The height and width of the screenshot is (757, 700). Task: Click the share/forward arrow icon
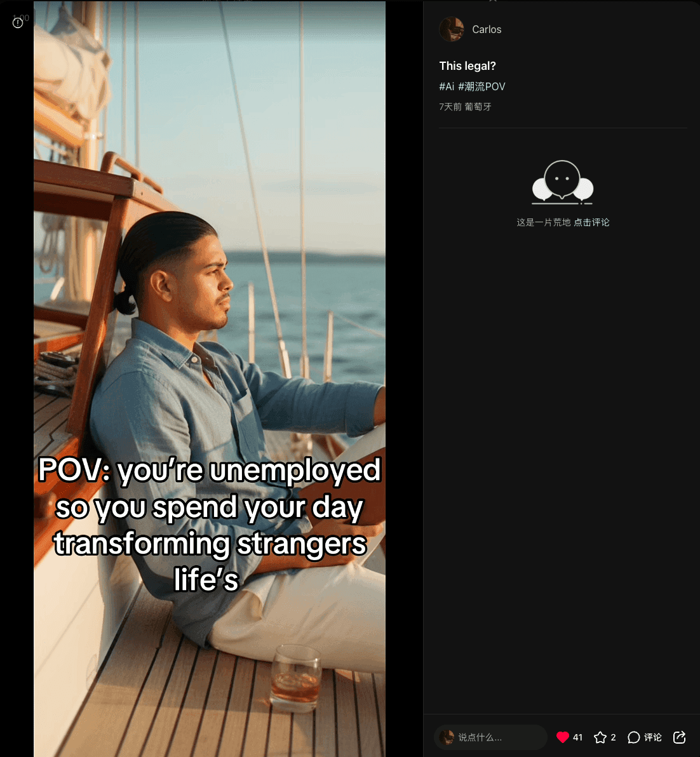(678, 737)
